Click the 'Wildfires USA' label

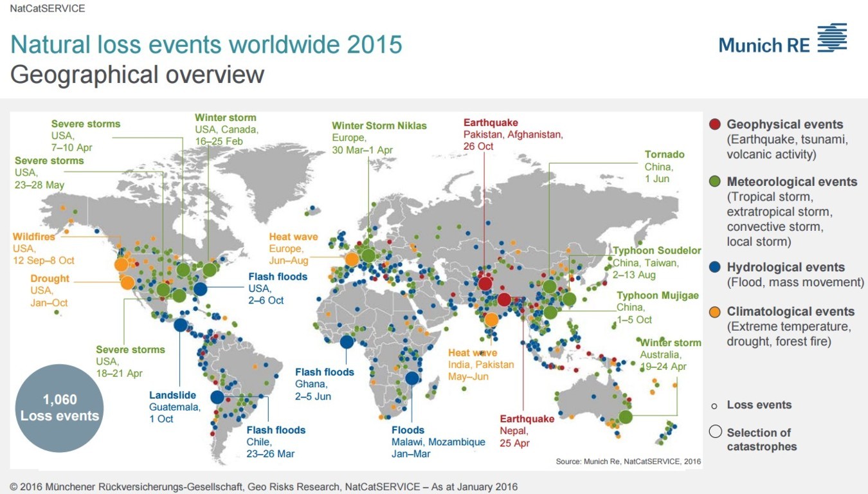click(44, 249)
